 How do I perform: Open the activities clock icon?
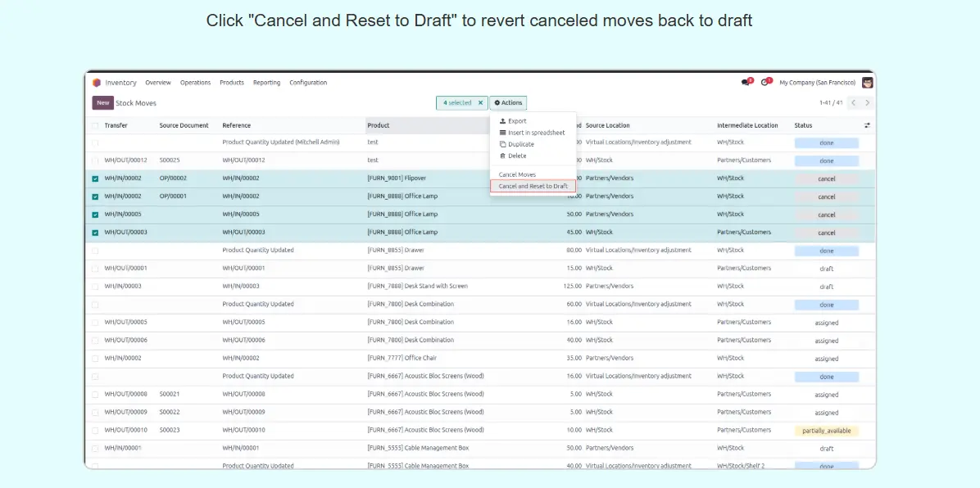point(766,82)
